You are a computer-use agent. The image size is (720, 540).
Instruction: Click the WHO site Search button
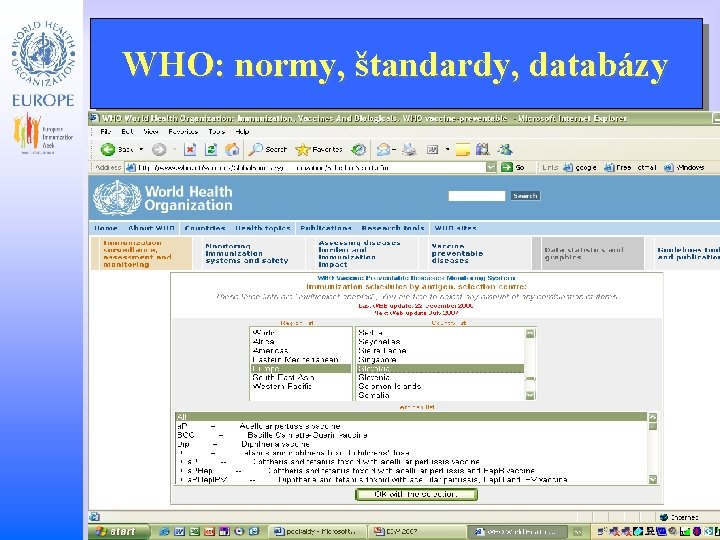click(525, 196)
